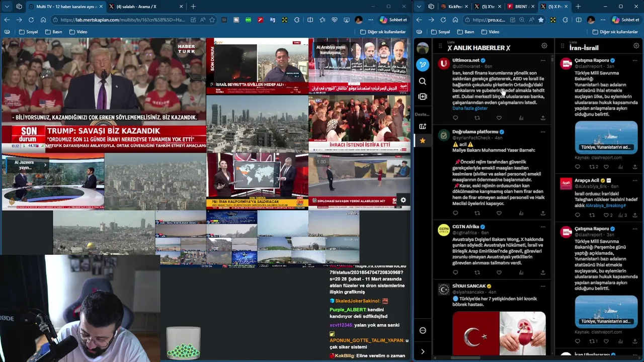Toggle split screen icon in right browser
The image size is (644, 362).
coord(579,20)
